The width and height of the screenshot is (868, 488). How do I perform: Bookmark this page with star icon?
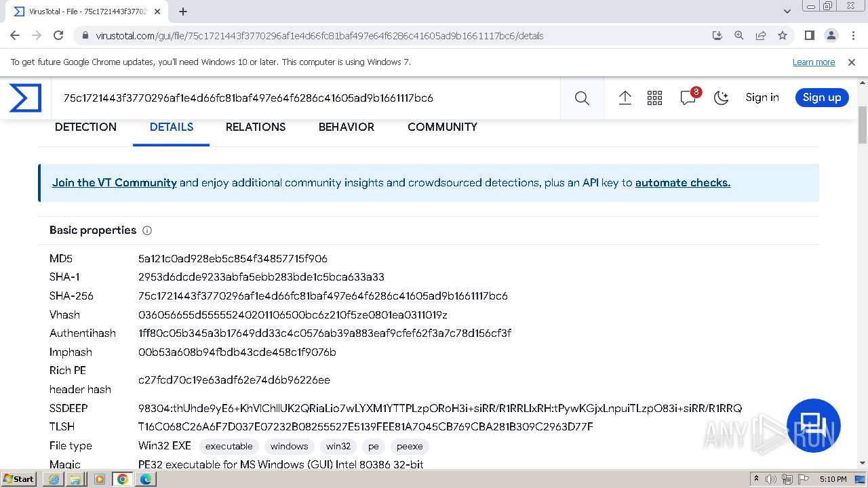(783, 36)
